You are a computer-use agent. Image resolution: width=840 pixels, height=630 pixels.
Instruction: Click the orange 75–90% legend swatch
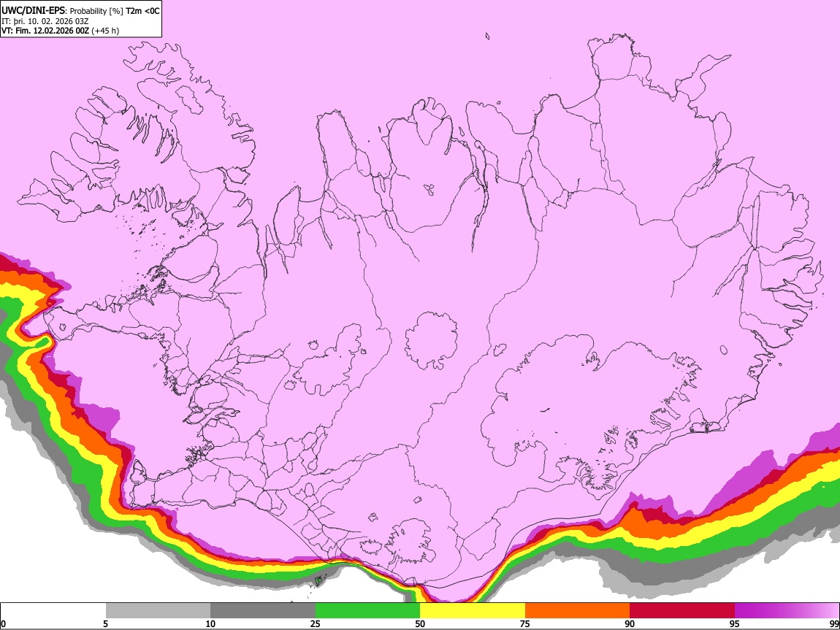577,611
